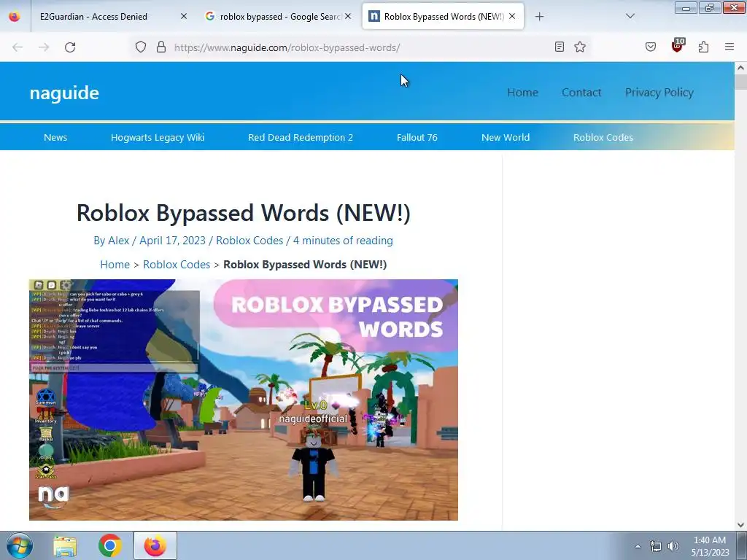The image size is (747, 560).
Task: Click breadcrumb Roblox Codes link
Action: point(177,264)
